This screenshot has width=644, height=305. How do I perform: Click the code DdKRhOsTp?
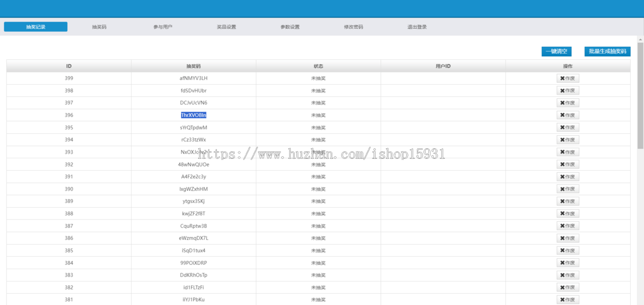(x=194, y=275)
